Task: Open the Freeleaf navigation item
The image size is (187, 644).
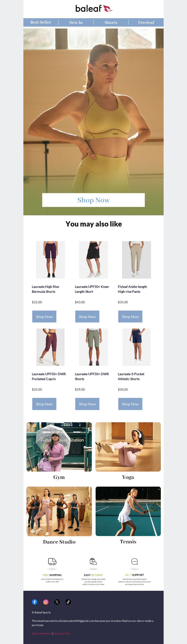Action: [x=146, y=22]
